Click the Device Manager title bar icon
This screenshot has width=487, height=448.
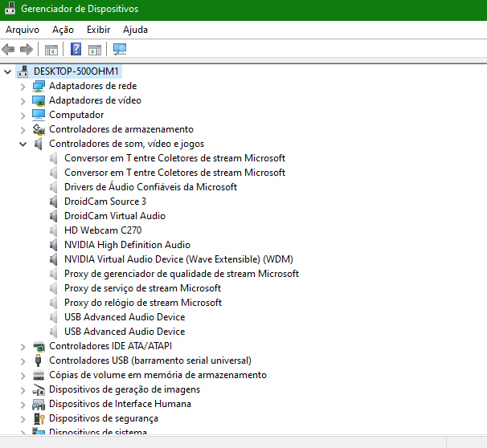10,8
